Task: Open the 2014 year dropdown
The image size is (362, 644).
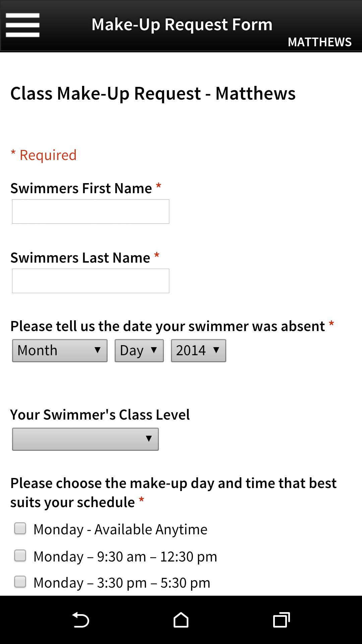Action: [198, 350]
